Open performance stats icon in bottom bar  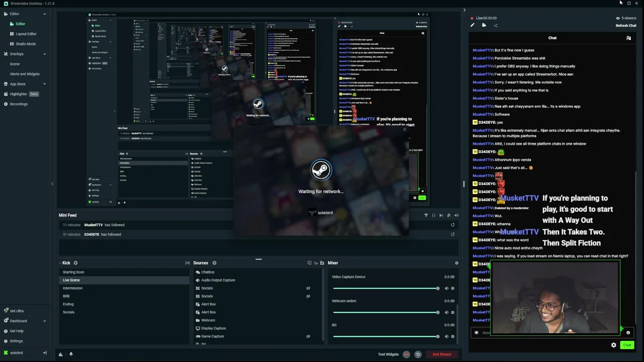(61, 354)
